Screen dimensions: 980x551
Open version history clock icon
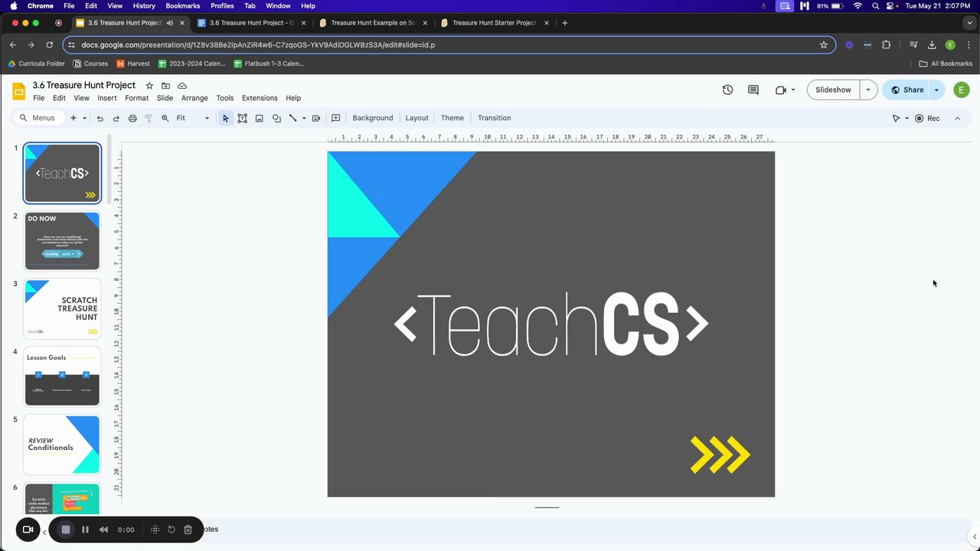coord(727,90)
